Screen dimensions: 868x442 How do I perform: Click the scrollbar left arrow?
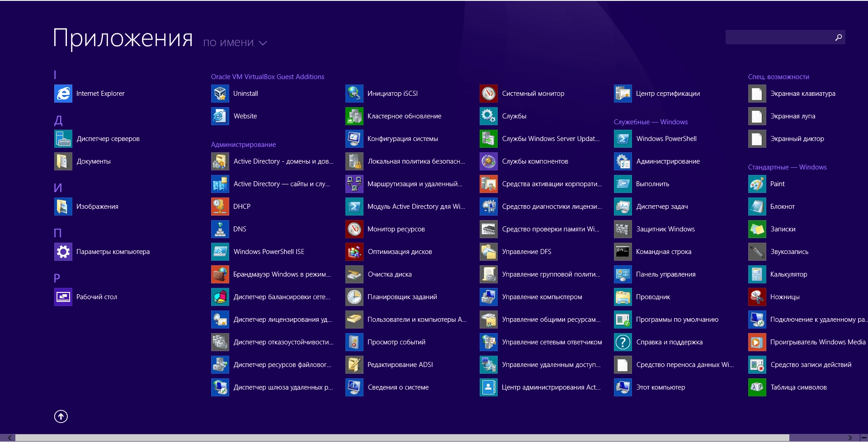[x=9, y=437]
